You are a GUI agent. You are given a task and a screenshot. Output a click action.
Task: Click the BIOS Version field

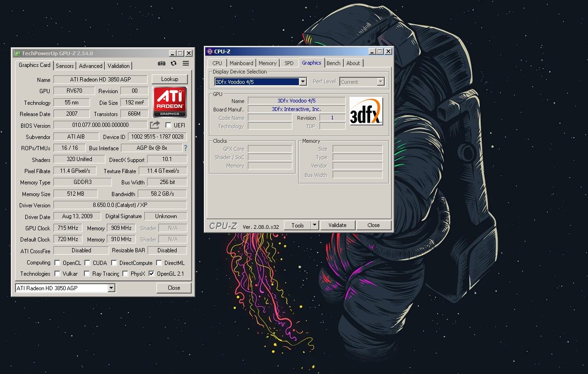[100, 125]
